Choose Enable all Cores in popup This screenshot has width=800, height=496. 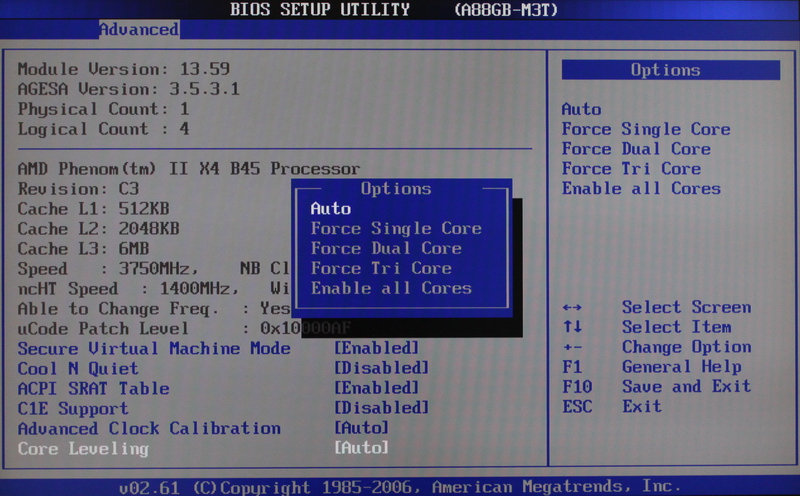coord(391,288)
